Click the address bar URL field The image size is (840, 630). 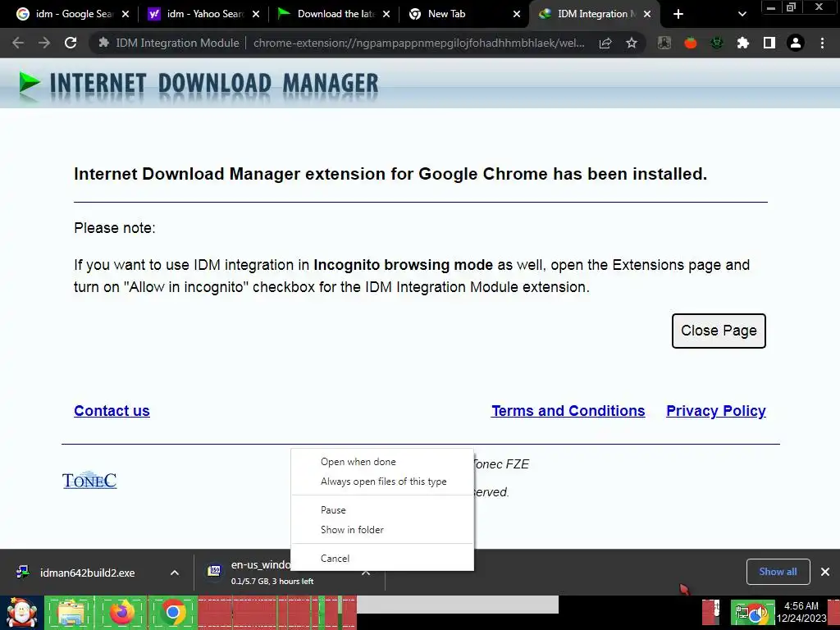[x=419, y=43]
